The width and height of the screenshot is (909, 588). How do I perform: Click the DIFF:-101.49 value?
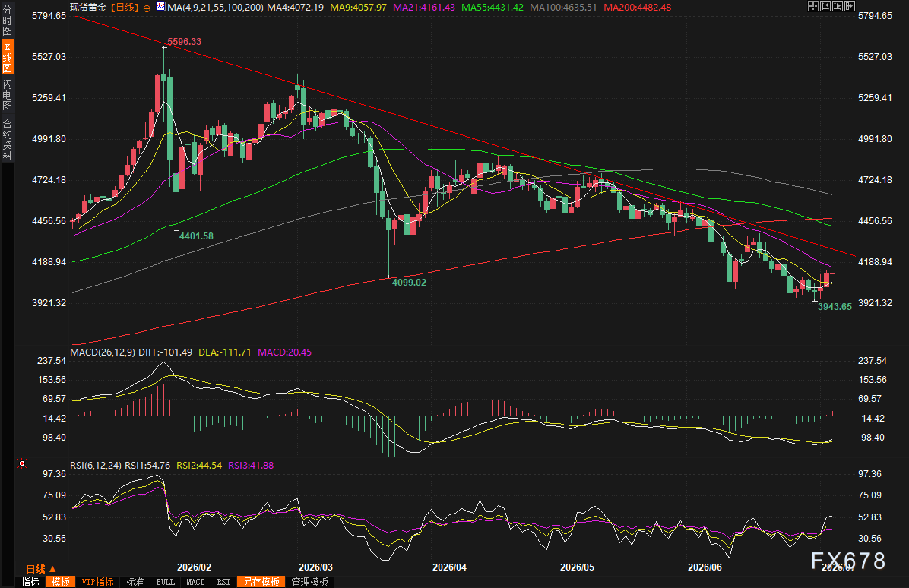pos(165,352)
